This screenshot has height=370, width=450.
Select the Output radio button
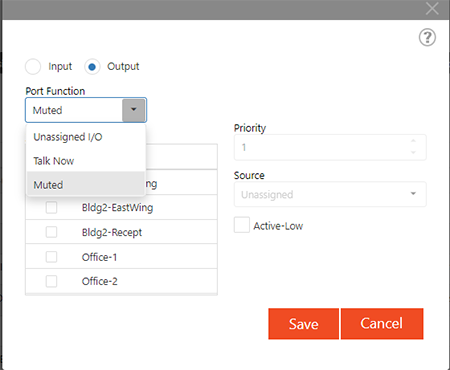[x=92, y=67]
